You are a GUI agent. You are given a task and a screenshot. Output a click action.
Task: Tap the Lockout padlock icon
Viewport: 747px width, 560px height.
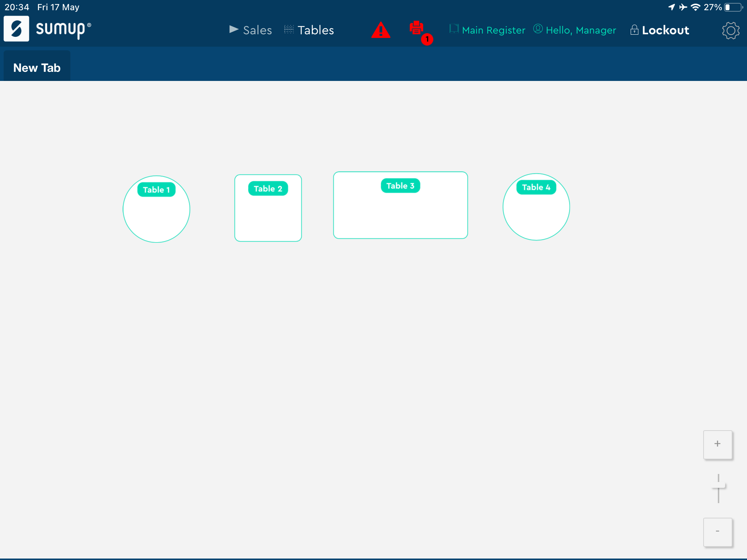(x=634, y=30)
